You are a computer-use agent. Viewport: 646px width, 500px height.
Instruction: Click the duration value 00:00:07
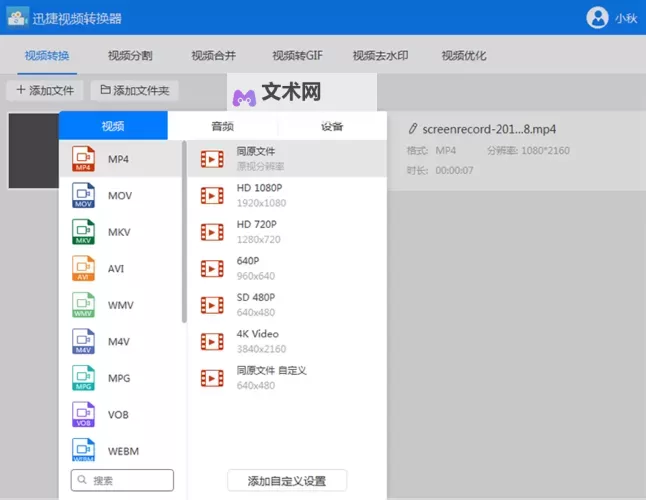point(454,171)
